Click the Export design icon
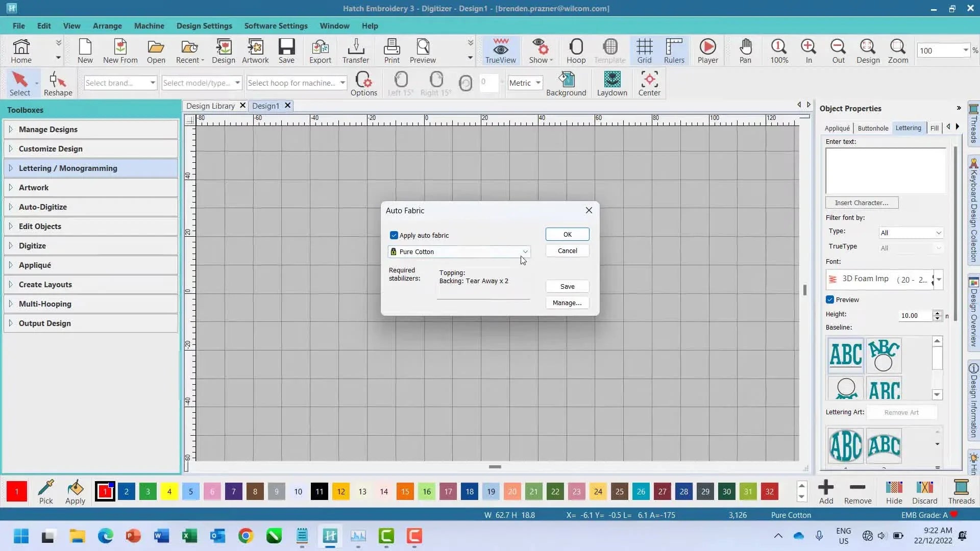The height and width of the screenshot is (551, 980). [320, 51]
